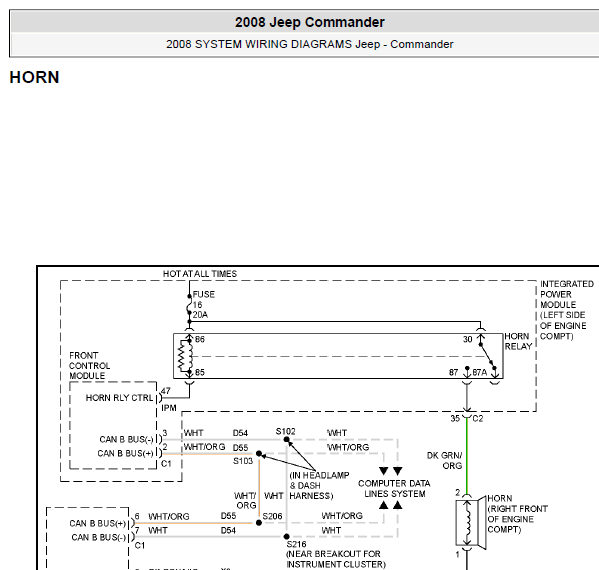Click the S206 splice dot
This screenshot has width=599, height=570.
click(259, 522)
